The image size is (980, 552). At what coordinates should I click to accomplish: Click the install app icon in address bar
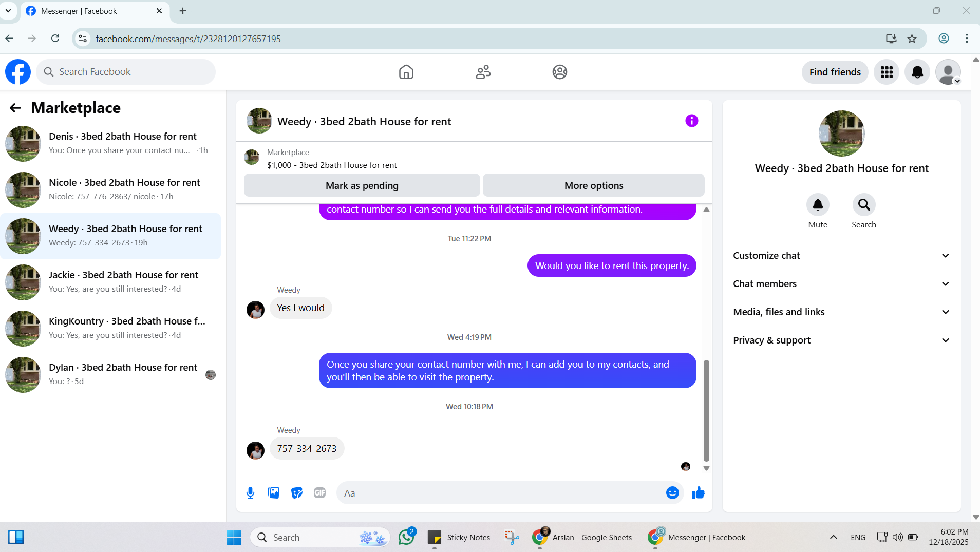pos(891,39)
